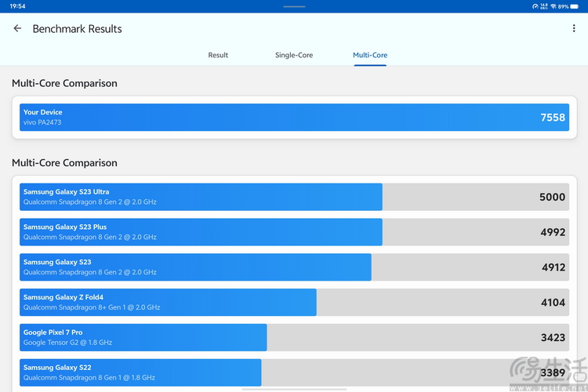Select the Samsung Galaxy S23 Plus row
This screenshot has width=588, height=392.
tap(294, 232)
